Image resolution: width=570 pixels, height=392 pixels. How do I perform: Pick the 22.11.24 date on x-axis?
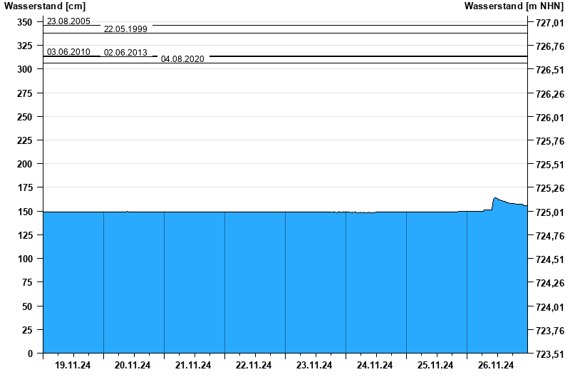[254, 366]
